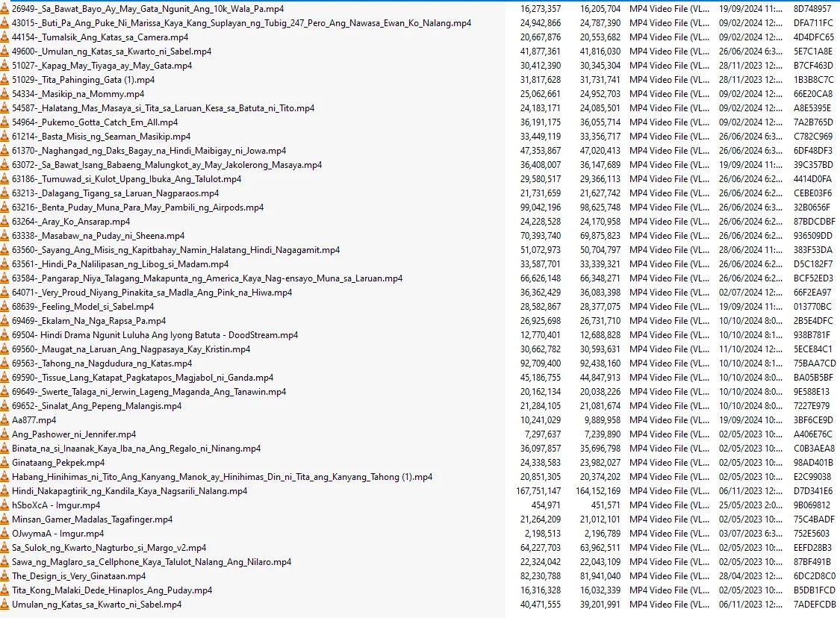Select file name 63186-_Tumuwad_si_Kulot...mp4
The width and height of the screenshot is (840, 618).
(126, 179)
